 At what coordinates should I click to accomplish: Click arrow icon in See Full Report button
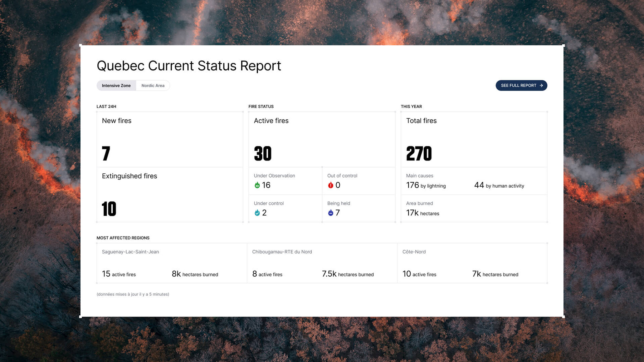(541, 85)
